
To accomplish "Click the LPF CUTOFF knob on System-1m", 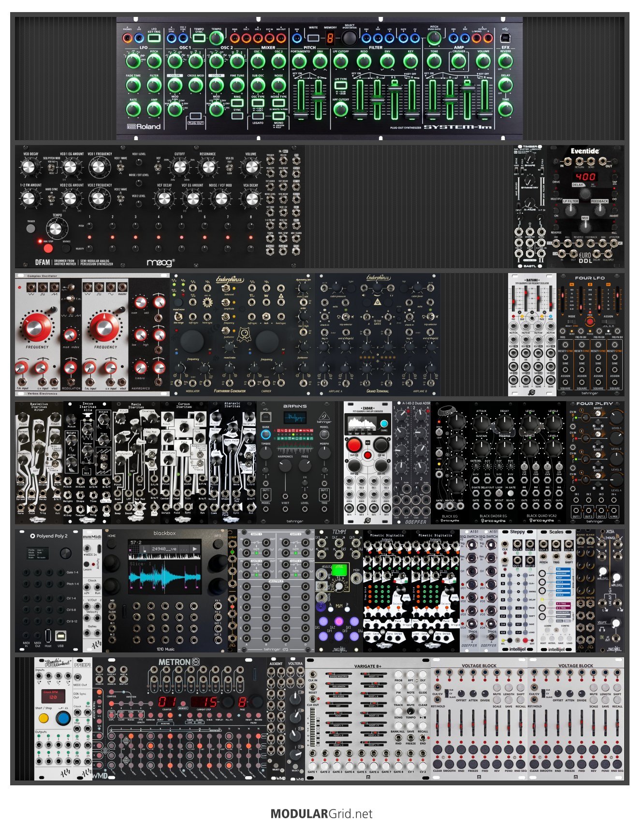I will (340, 61).
